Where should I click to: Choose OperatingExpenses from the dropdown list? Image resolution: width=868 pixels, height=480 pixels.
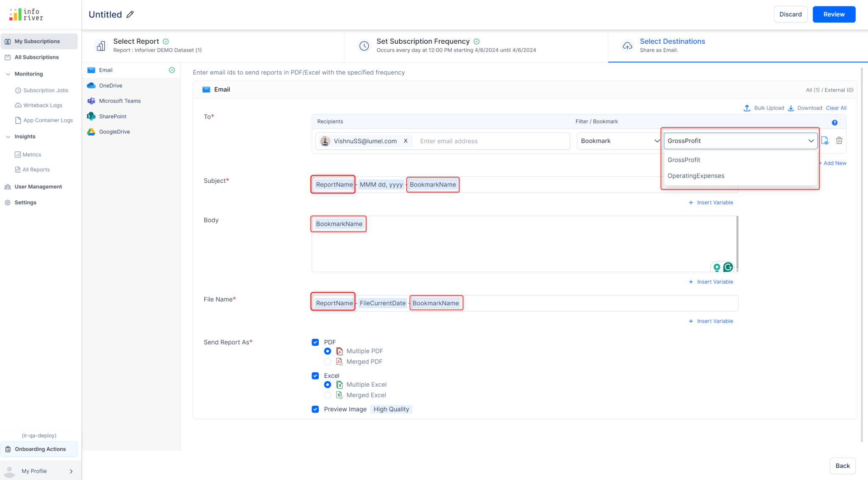696,176
